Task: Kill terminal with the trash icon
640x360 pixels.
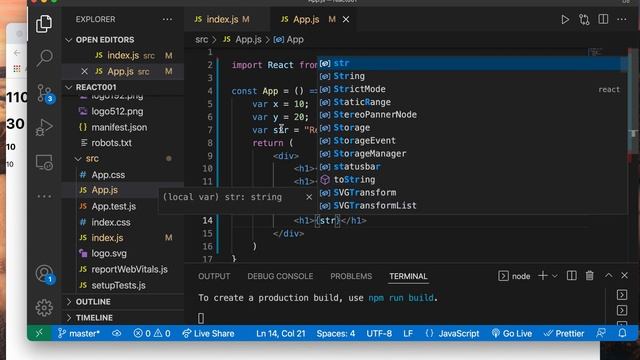Action: point(589,276)
